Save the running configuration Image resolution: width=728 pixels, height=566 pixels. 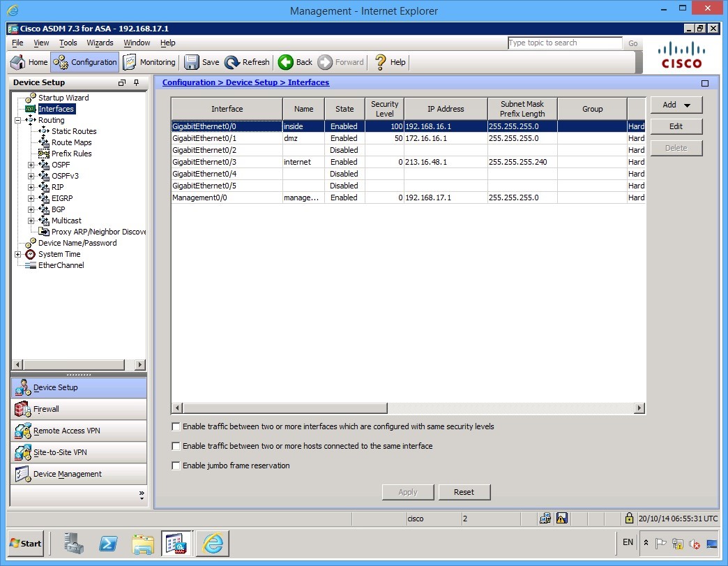(x=202, y=62)
